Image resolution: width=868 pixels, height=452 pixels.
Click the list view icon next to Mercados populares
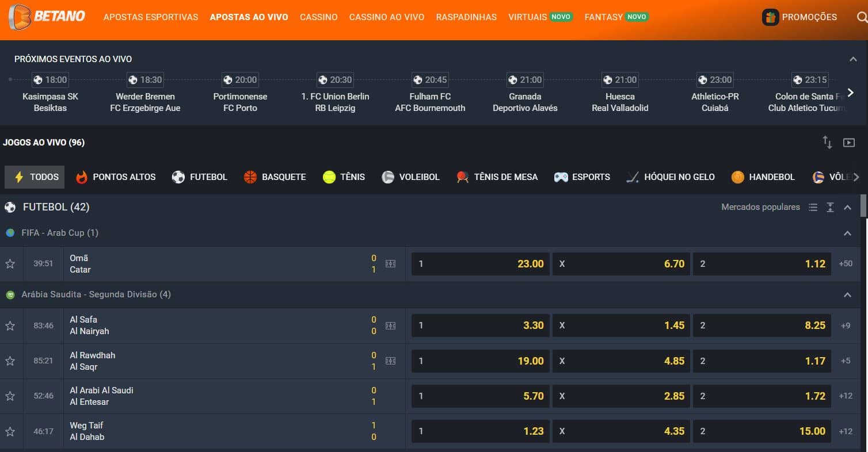[x=813, y=208]
